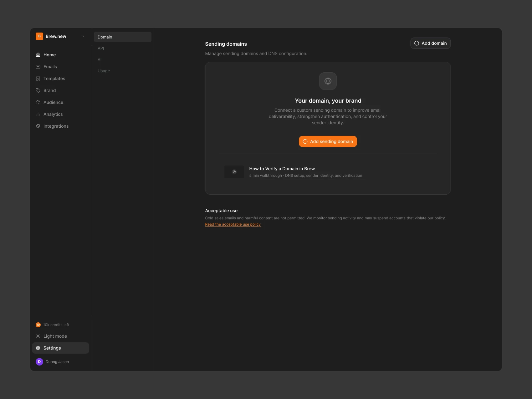Open Templates in the sidebar
532x399 pixels.
[60, 79]
